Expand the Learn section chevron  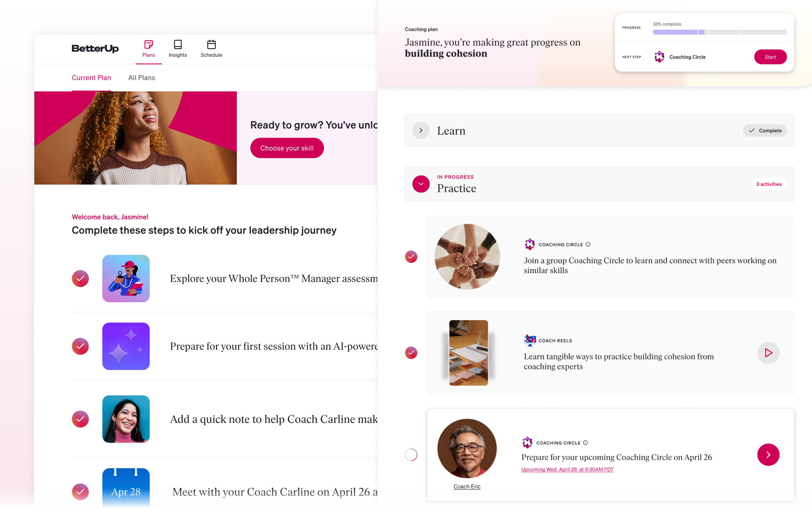[421, 131]
